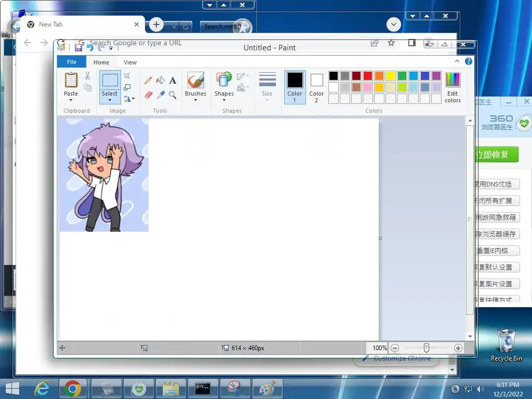This screenshot has width=532, height=399.
Task: Click the 重置IE内核 button in 360 window
Action: (x=497, y=250)
